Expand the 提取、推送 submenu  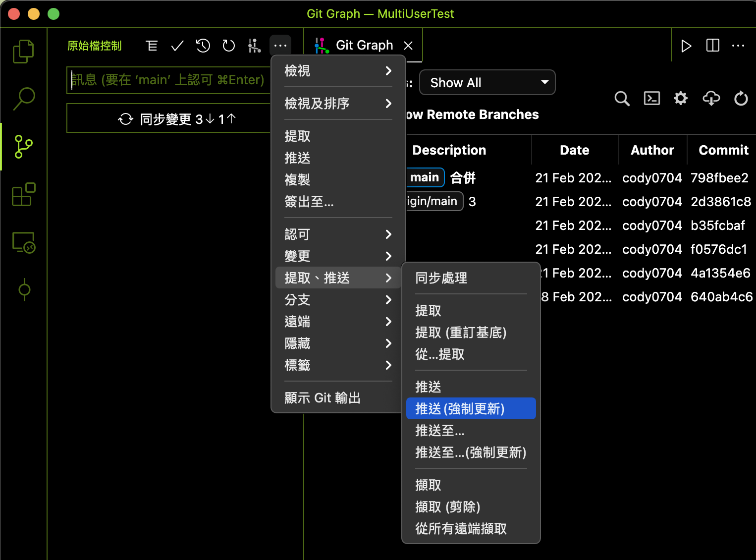coord(338,278)
